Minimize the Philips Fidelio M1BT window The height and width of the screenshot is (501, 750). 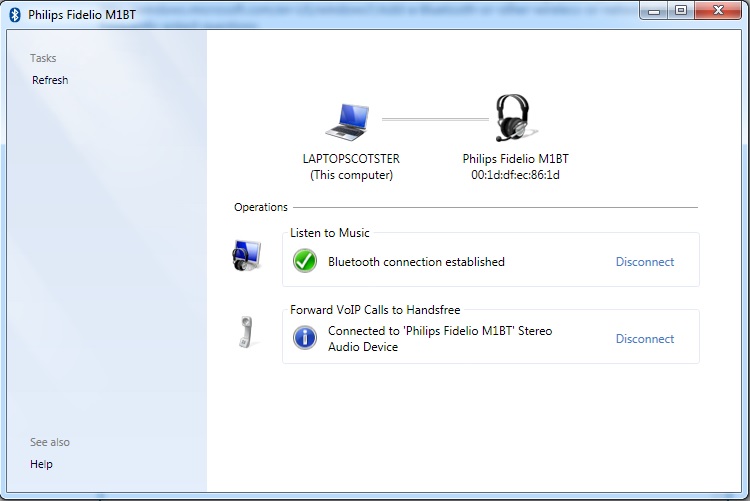[x=654, y=11]
